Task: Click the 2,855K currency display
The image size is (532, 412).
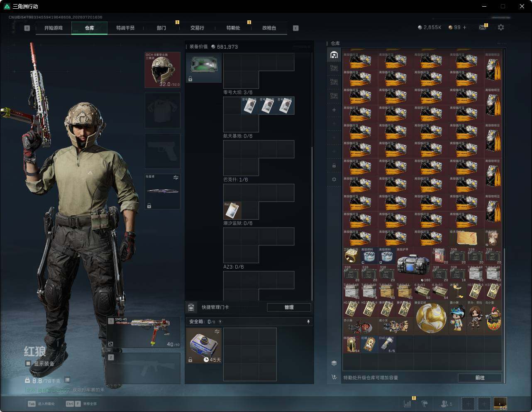Action: (429, 27)
